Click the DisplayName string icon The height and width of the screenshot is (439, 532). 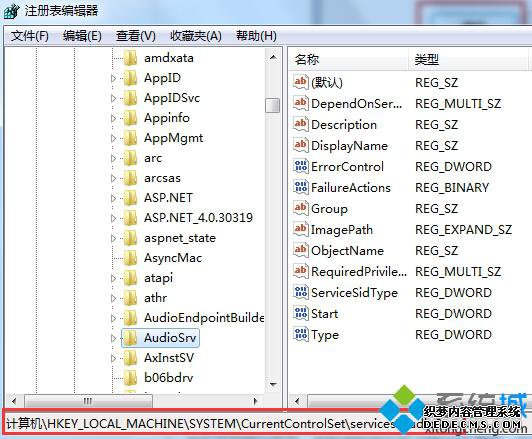pos(301,146)
